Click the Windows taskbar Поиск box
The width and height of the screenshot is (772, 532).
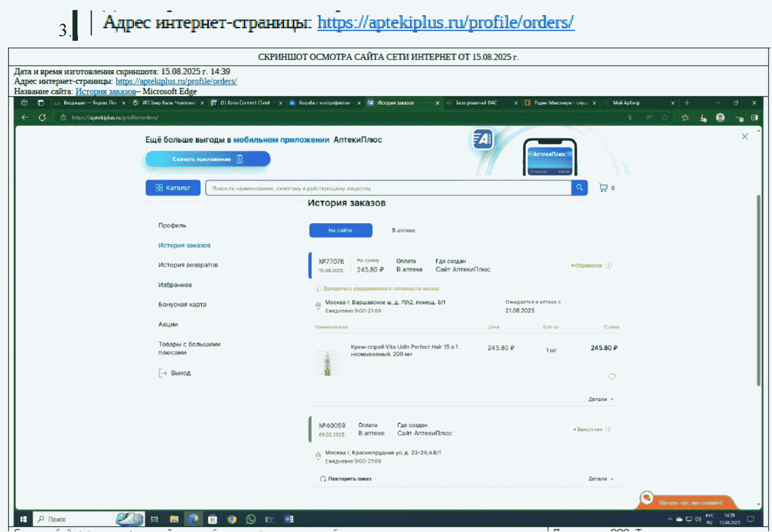click(88, 519)
